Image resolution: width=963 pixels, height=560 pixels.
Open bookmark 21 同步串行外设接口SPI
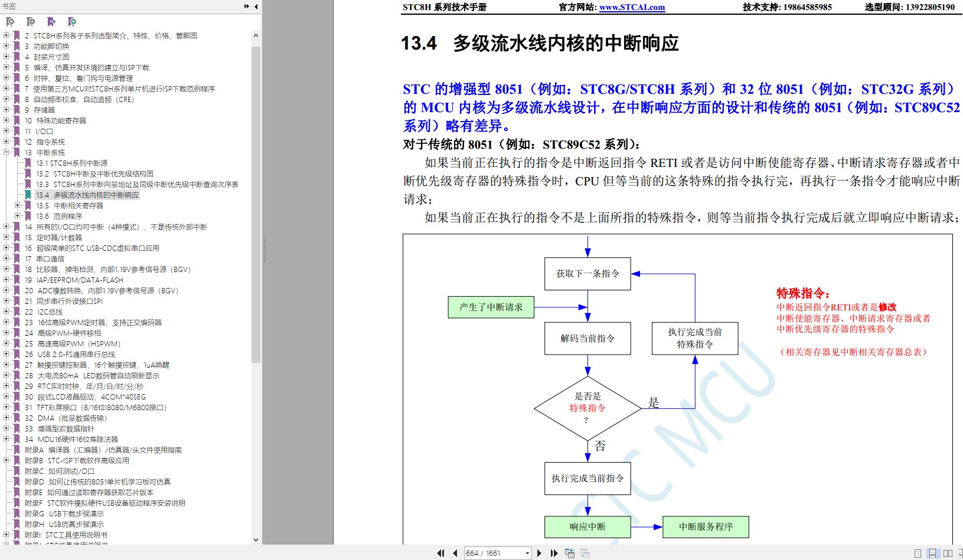63,301
